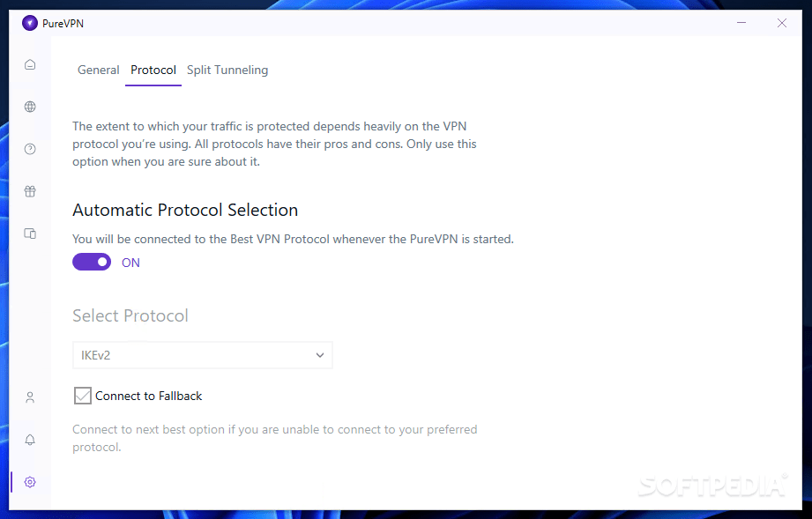
Task: Minimize the PureVPN window
Action: point(741,23)
